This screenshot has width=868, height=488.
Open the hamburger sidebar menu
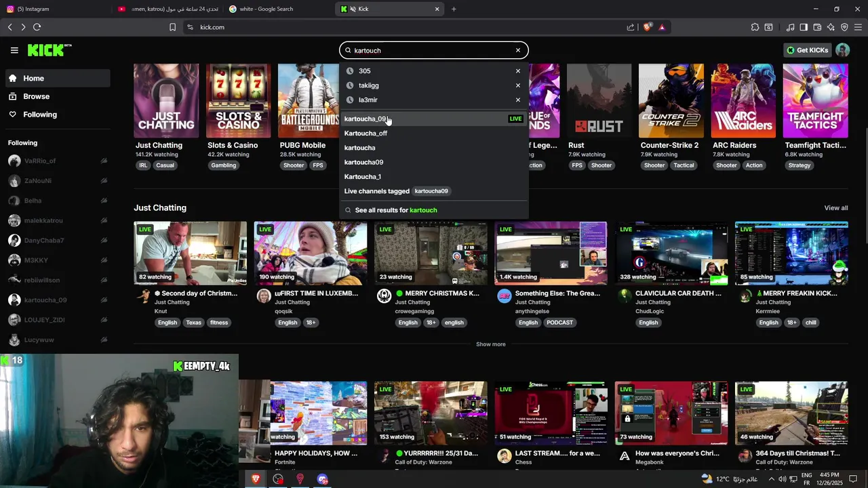14,50
